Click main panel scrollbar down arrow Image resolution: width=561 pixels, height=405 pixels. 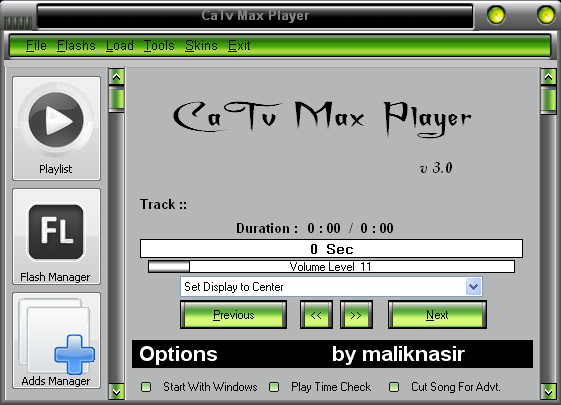(548, 391)
